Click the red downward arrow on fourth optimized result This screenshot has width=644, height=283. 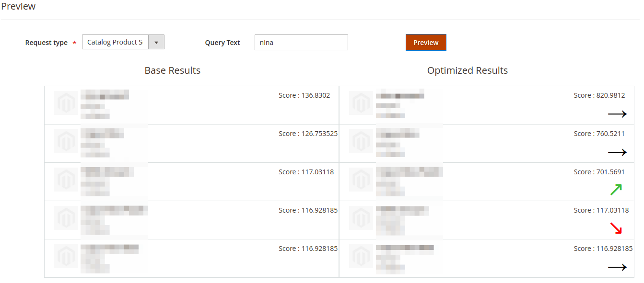[617, 228]
